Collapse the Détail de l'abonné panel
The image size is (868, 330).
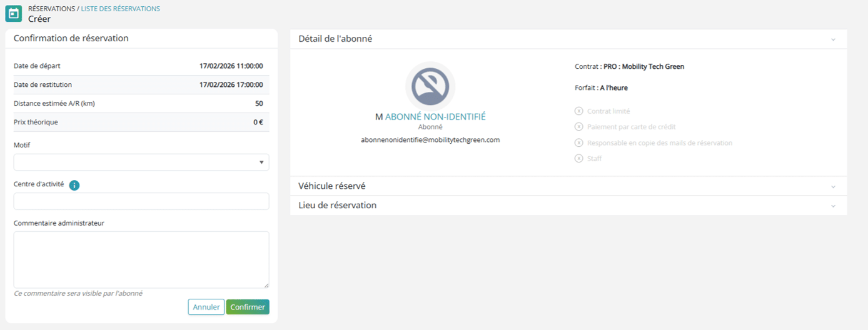[x=833, y=39]
